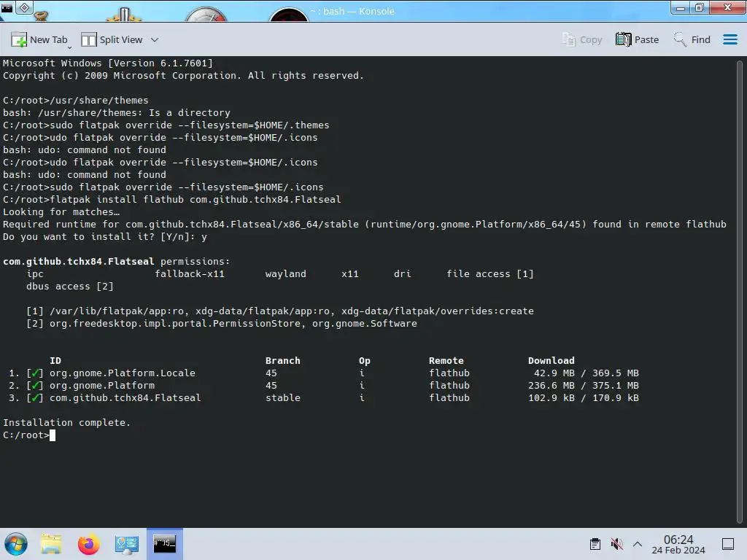Click the 'Installation complete.' line
This screenshot has width=747, height=560.
[66, 423]
